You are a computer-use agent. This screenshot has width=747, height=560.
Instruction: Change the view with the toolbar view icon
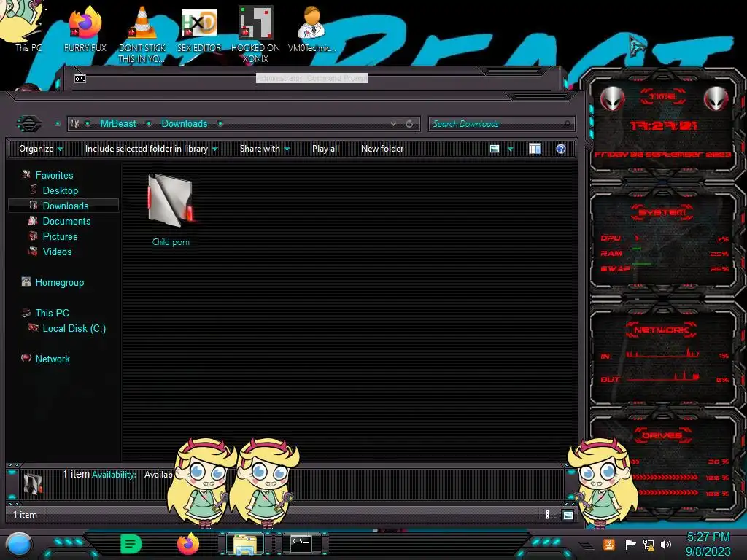coord(495,149)
